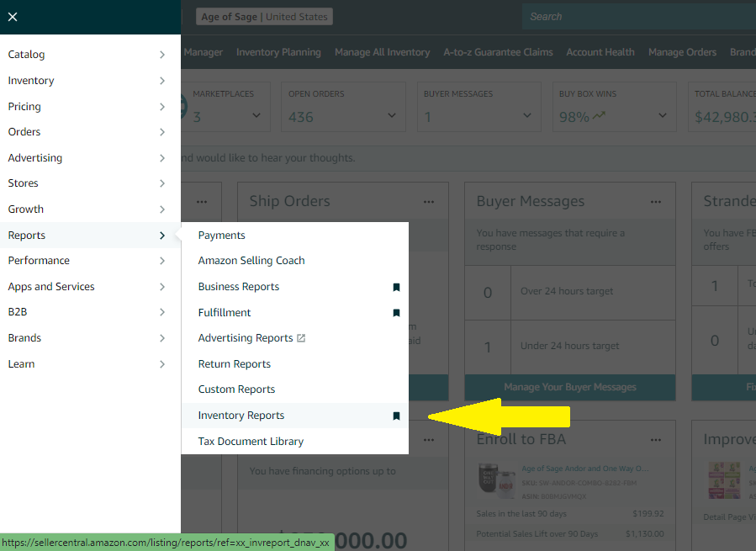Select Business Reports in submenu

pos(294,287)
